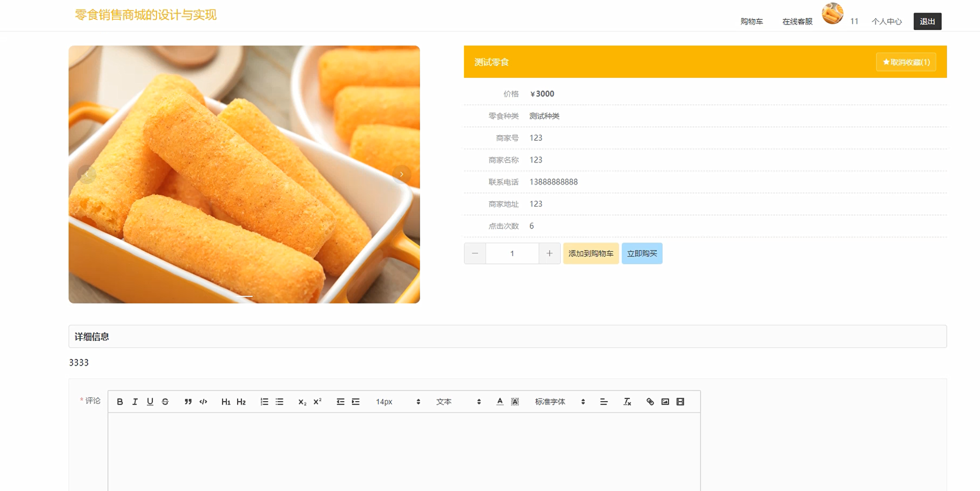Expand the 文本 heading style dropdown
This screenshot has width=980, height=491.
click(x=458, y=402)
